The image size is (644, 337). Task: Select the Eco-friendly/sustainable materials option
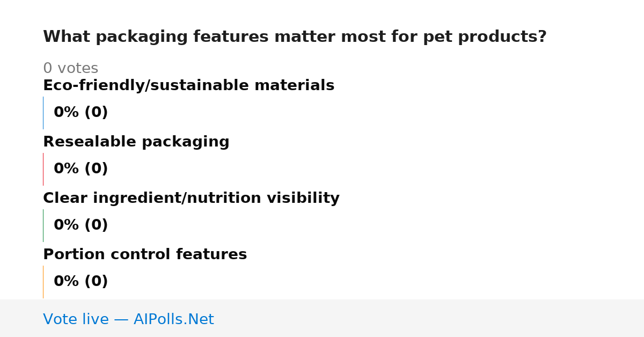tap(188, 86)
